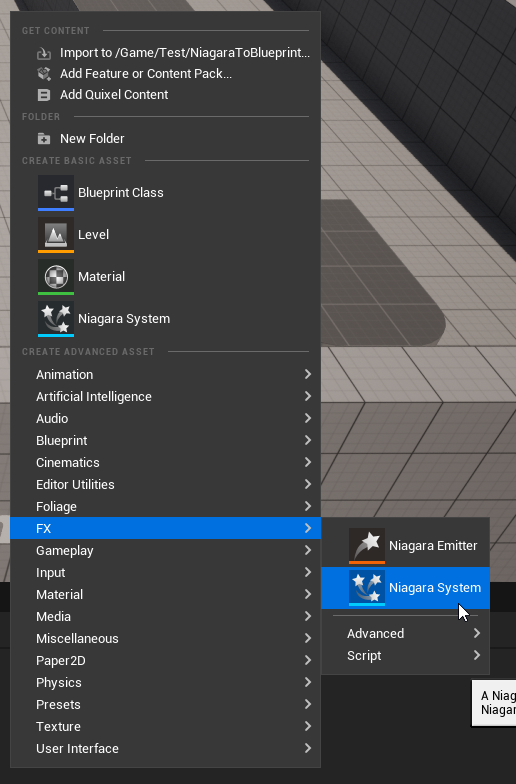Open the Foliage submenu
Viewport: 516px width, 784px height.
[x=165, y=506]
